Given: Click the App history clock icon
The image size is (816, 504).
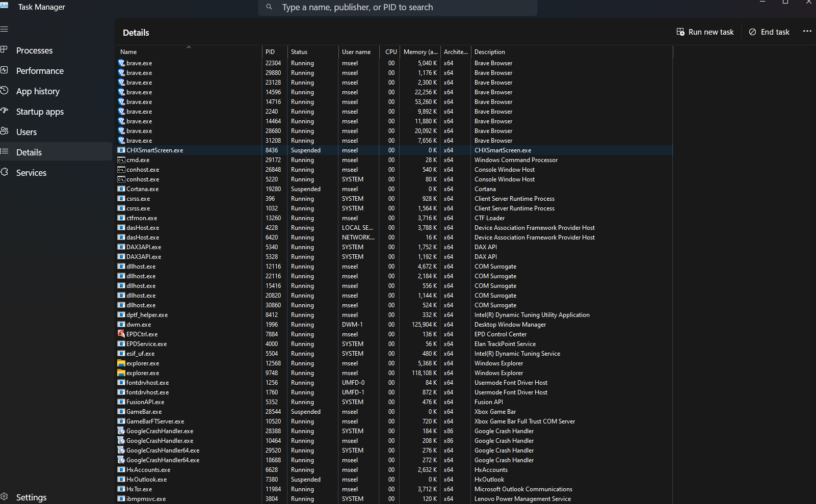Looking at the screenshot, I should tap(4, 91).
